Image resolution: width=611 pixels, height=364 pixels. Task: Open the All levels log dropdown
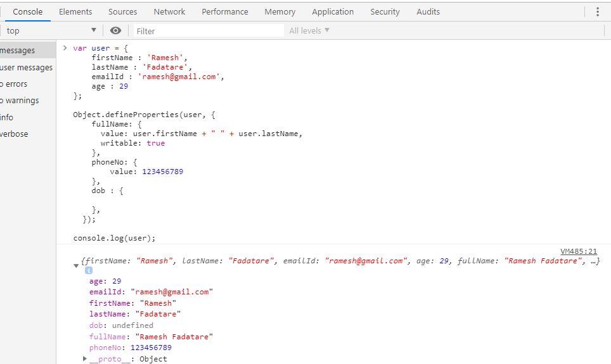coord(309,30)
